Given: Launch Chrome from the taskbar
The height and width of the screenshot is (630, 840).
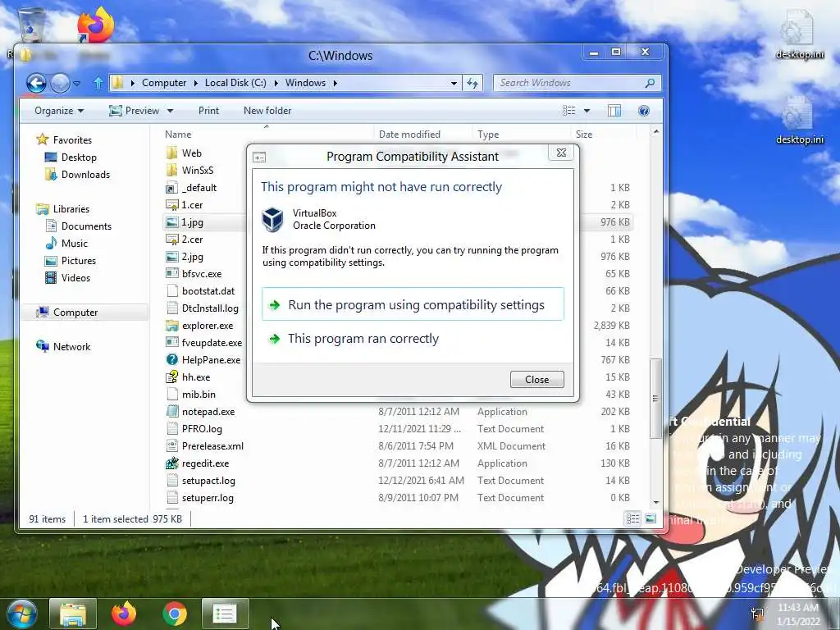Looking at the screenshot, I should [174, 614].
